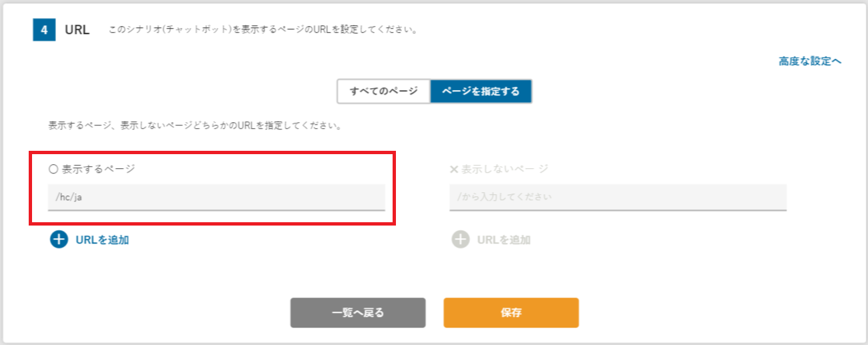Click the blue step number 4 badge

click(44, 30)
